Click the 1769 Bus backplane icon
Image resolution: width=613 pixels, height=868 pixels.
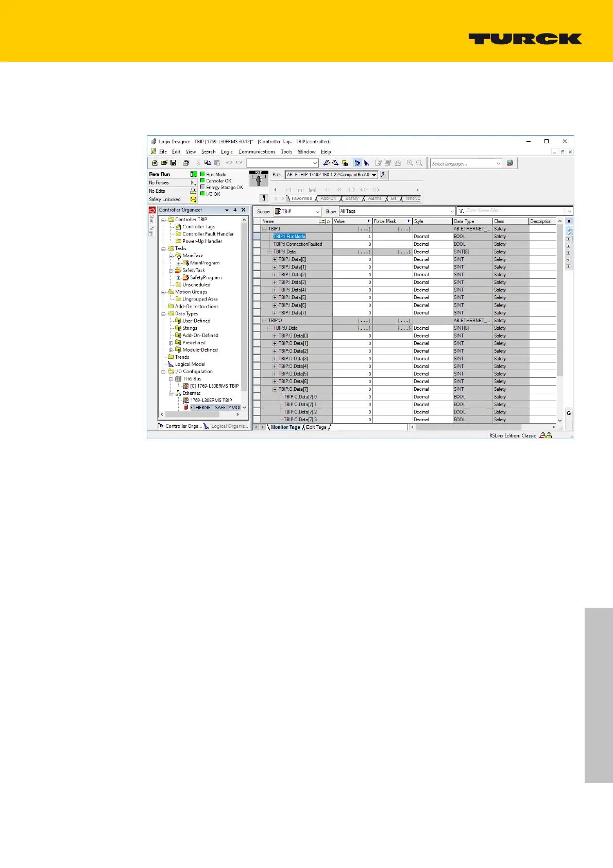pos(178,379)
